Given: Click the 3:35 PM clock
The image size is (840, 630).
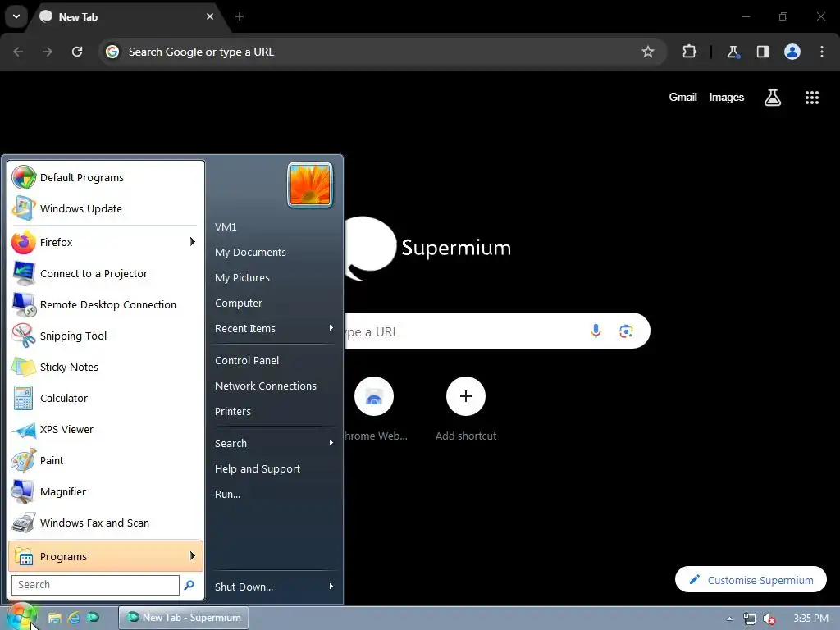Looking at the screenshot, I should click(811, 619).
